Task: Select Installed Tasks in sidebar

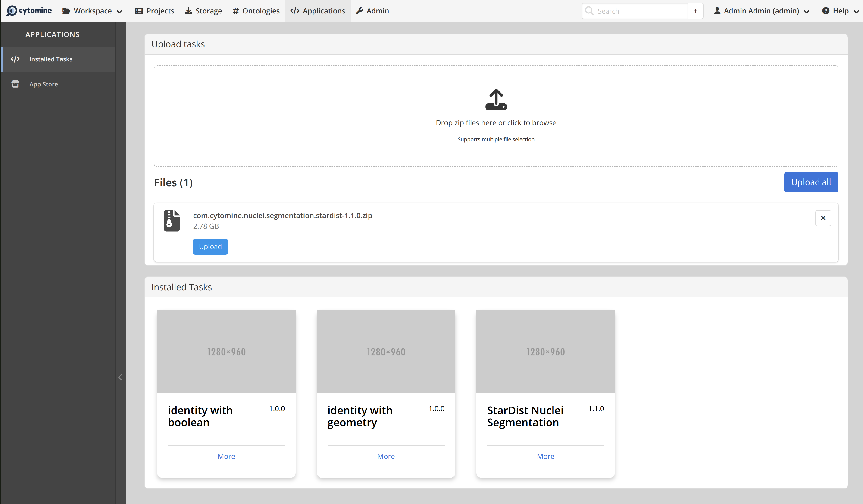Action: (x=58, y=59)
